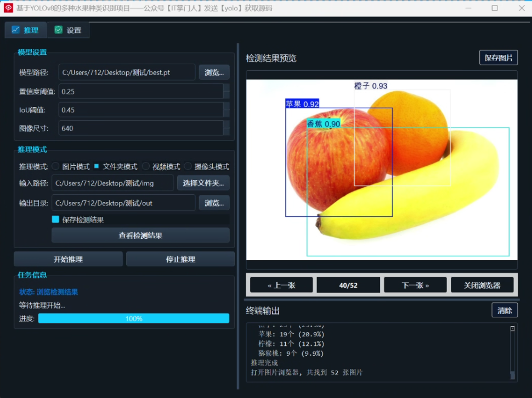This screenshot has height=398, width=532.
Task: Clear terminal output with 清除 button
Action: 505,310
